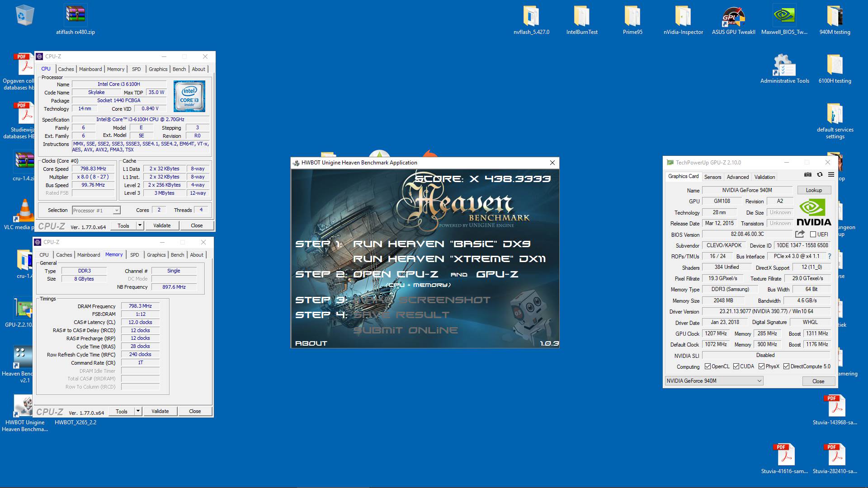Toggle the UEFI checkbox in GPU-Z
This screenshot has height=488, width=868.
point(813,235)
